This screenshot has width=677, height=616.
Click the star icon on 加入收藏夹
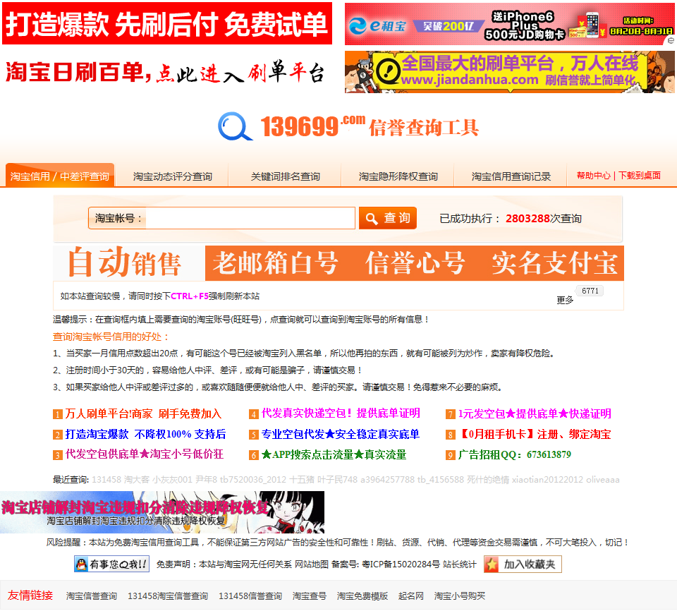point(492,564)
